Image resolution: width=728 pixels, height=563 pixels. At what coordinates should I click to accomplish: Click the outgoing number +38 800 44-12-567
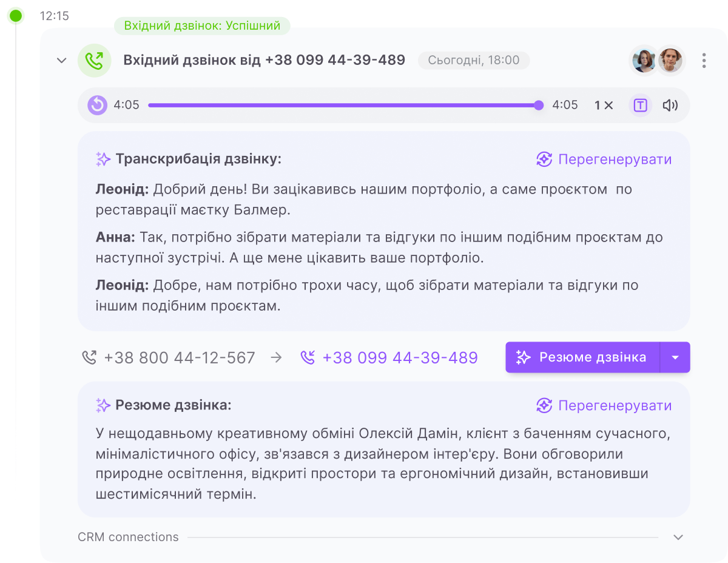click(179, 358)
